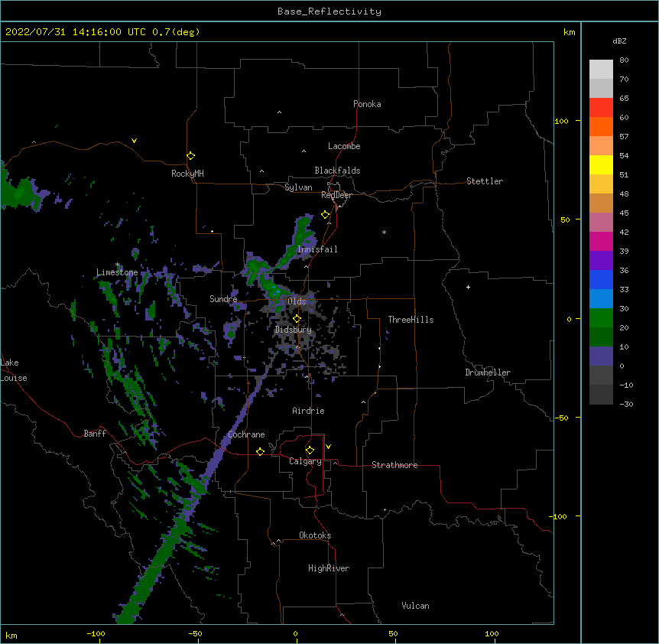Click yellow marker south of Cochrane label

[260, 451]
